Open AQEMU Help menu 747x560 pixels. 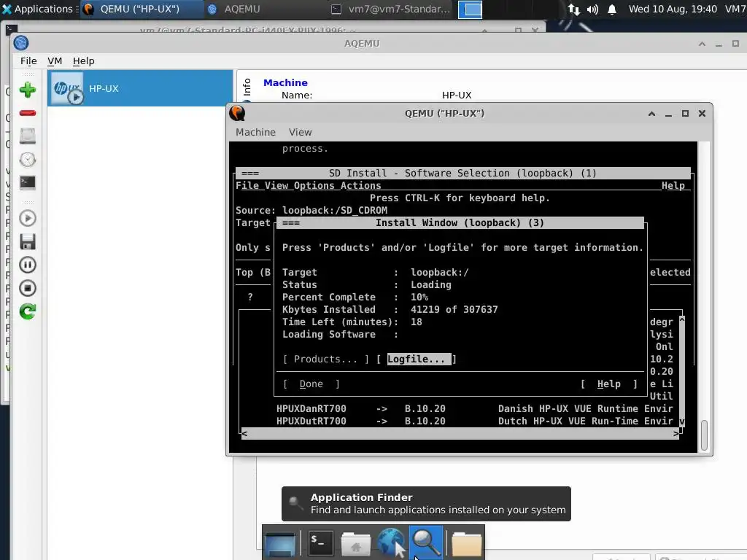pyautogui.click(x=83, y=61)
